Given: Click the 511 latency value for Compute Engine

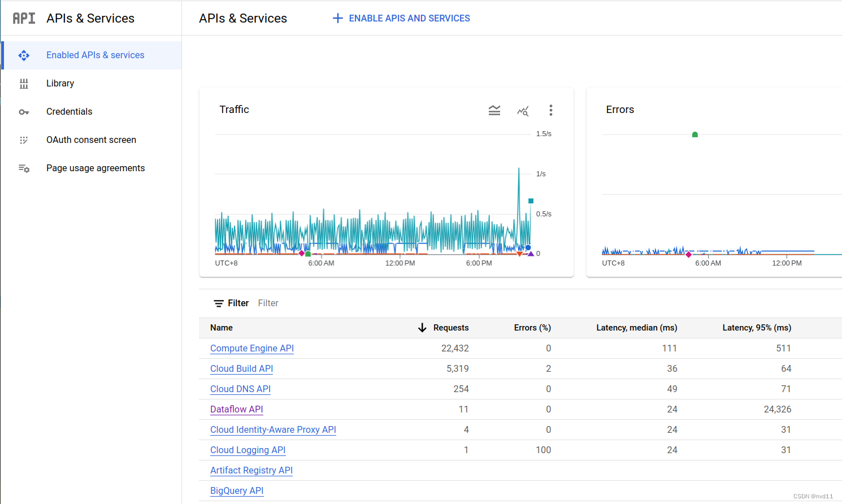Looking at the screenshot, I should click(x=784, y=349).
